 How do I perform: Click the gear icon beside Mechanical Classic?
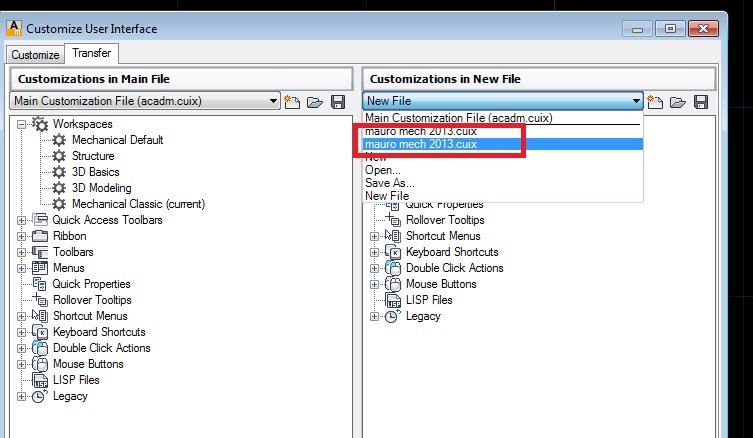point(59,204)
